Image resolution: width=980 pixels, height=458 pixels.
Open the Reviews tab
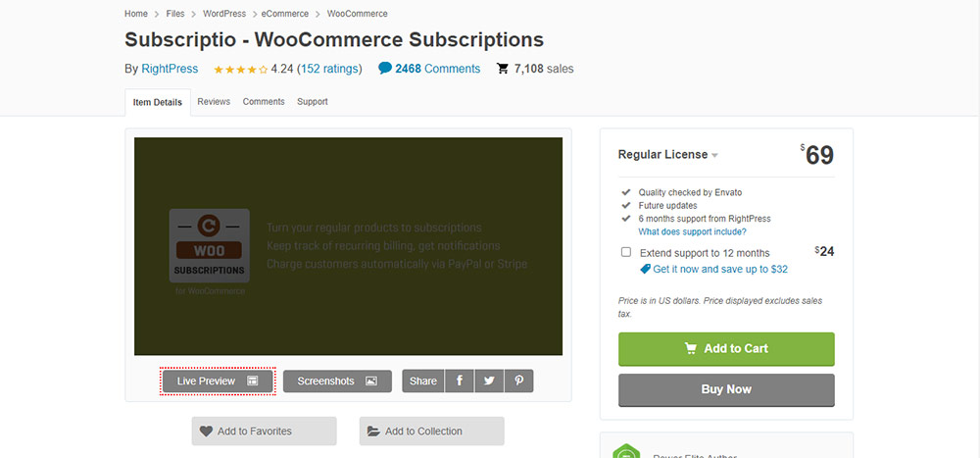point(214,101)
